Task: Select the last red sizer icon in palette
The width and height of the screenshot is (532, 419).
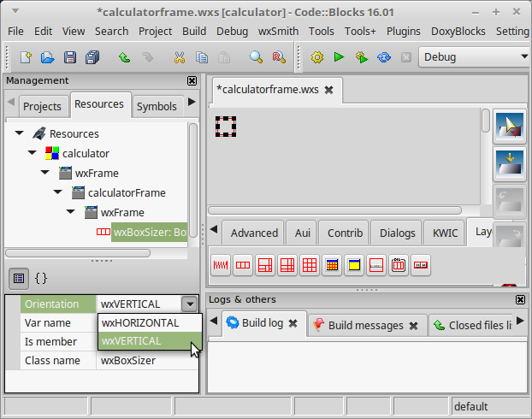Action: (421, 265)
